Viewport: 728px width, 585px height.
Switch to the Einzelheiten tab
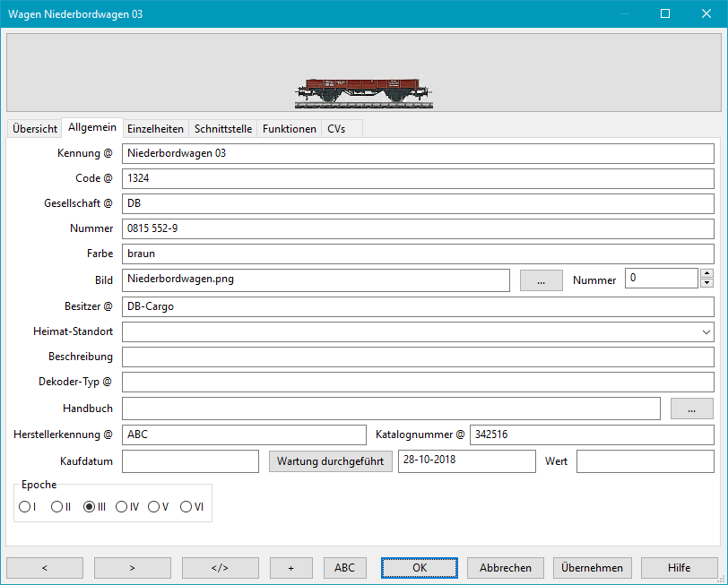(x=155, y=129)
